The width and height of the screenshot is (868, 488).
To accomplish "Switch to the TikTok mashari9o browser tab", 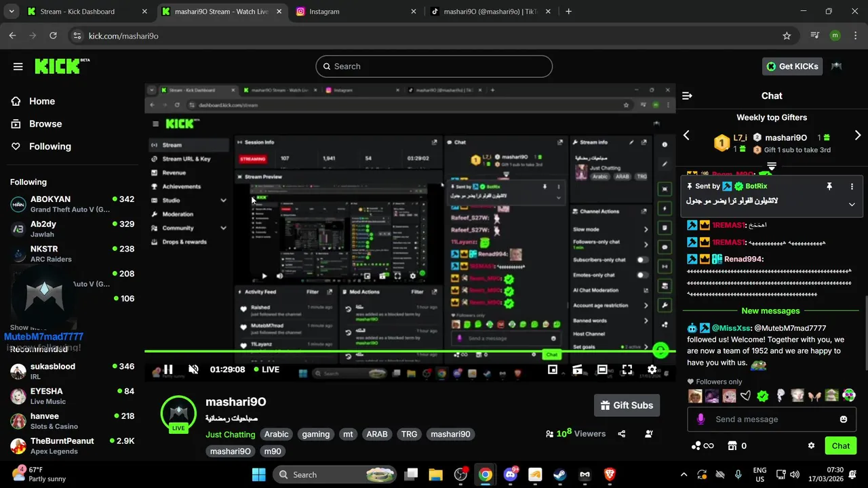I will tap(492, 12).
